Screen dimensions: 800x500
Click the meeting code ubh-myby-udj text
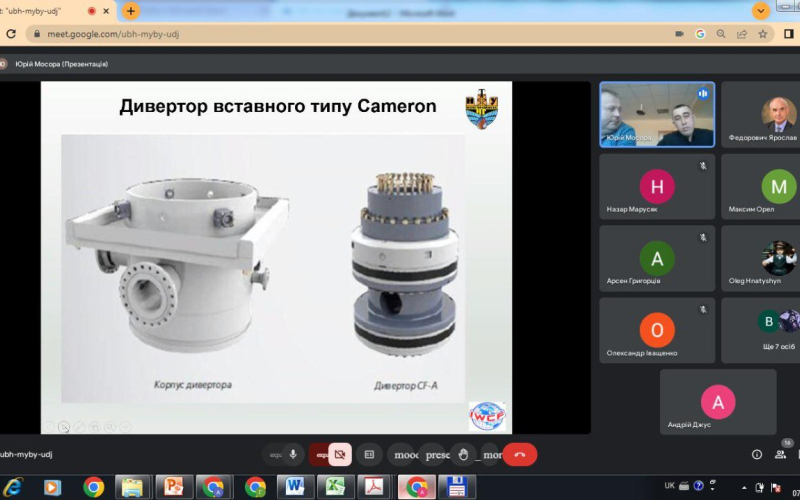point(26,454)
